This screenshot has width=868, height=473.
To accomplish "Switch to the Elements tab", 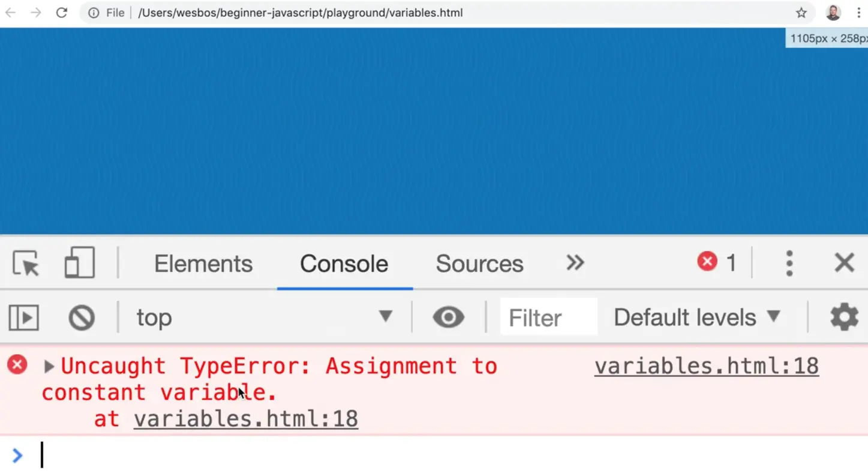I will coord(203,264).
